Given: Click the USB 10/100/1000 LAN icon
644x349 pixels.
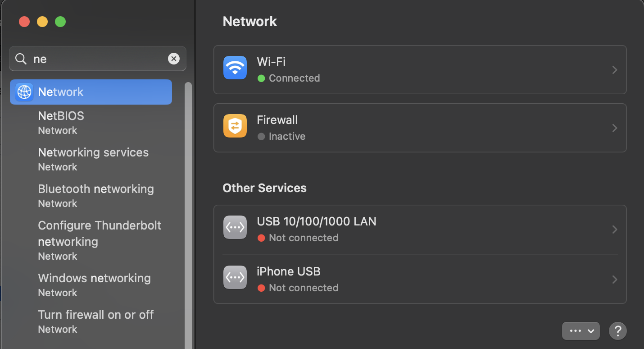Looking at the screenshot, I should [235, 227].
